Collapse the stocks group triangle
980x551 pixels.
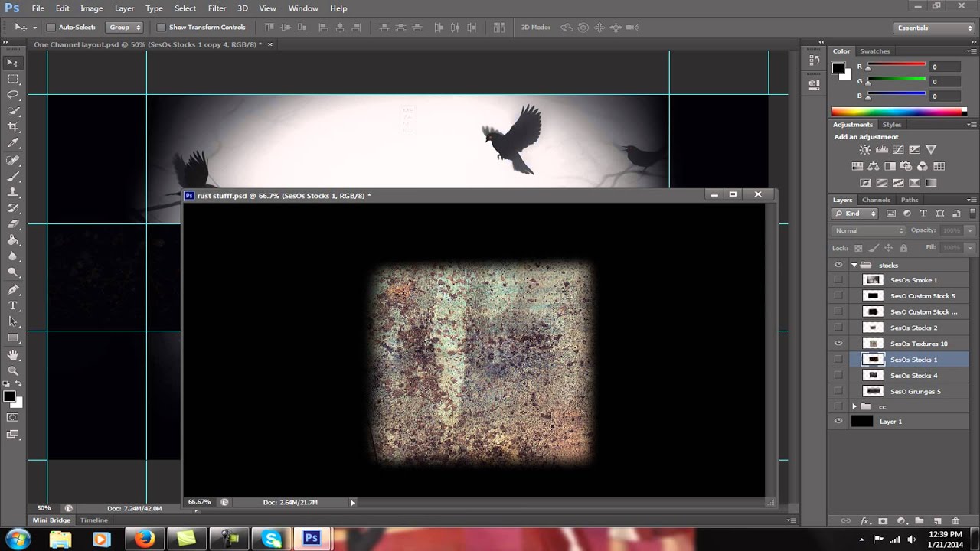854,265
